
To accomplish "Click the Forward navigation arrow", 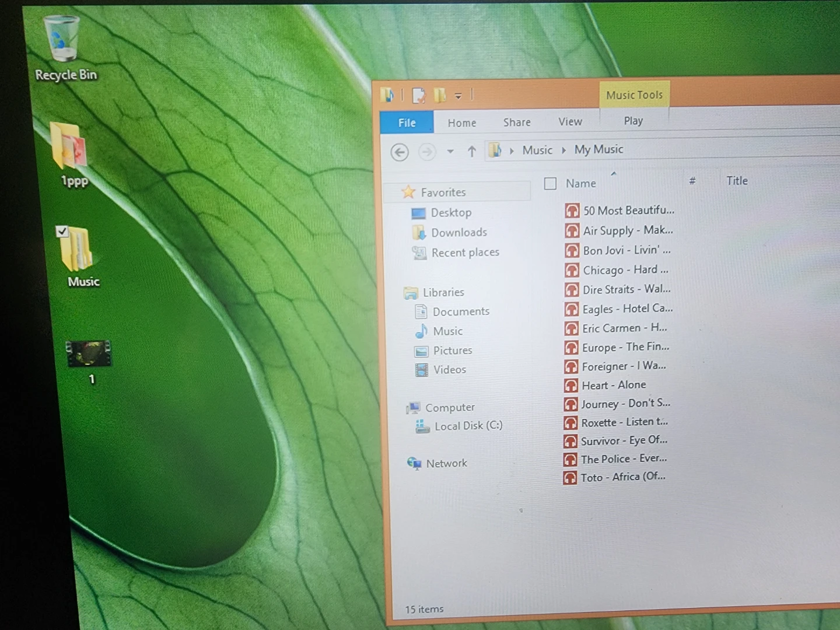I will click(x=427, y=152).
